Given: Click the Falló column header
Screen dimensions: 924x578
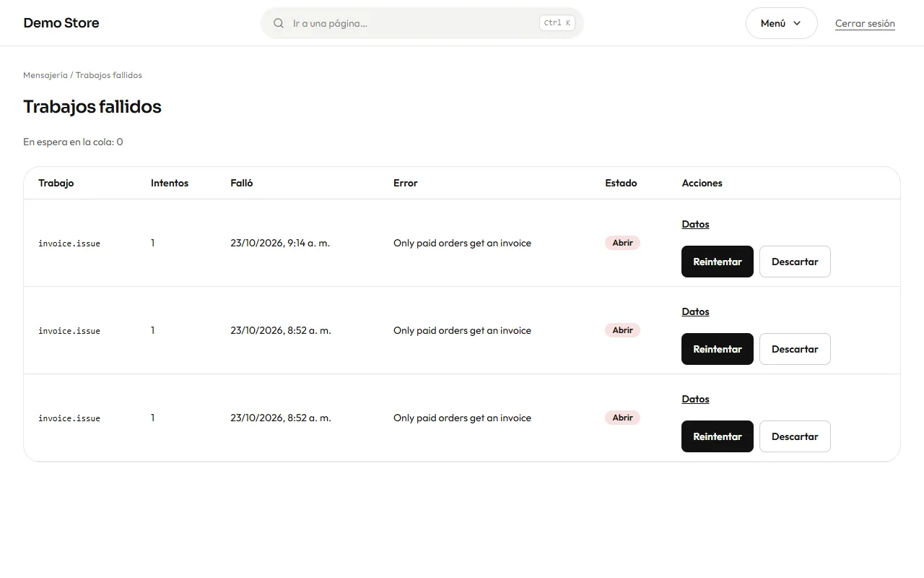Looking at the screenshot, I should [242, 183].
